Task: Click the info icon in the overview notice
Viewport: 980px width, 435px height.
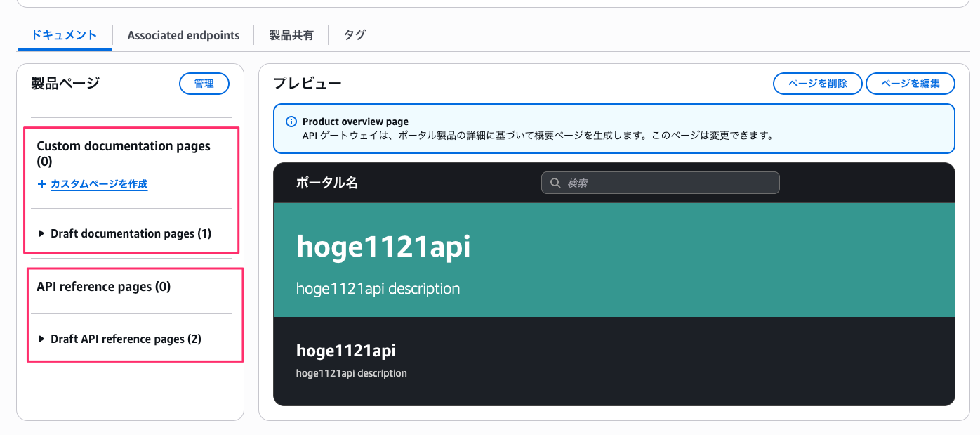Action: coord(291,122)
